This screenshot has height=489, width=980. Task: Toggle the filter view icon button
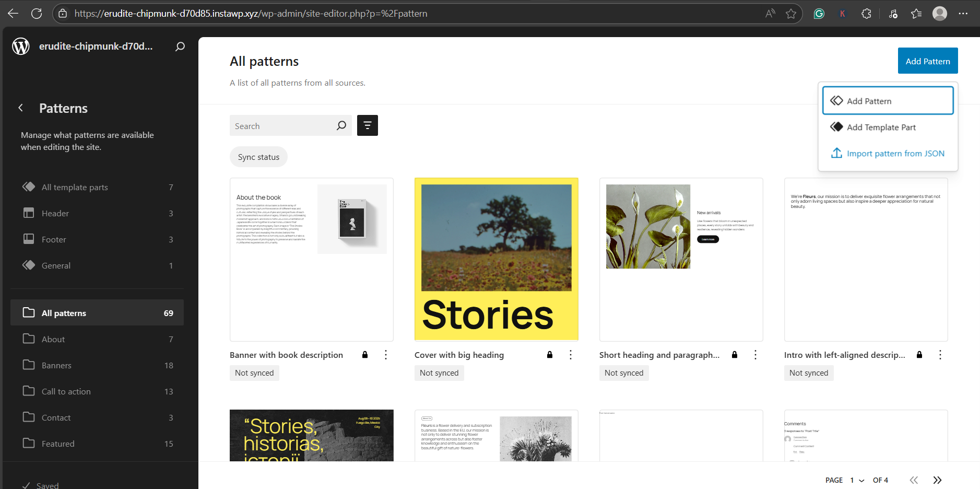[368, 125]
